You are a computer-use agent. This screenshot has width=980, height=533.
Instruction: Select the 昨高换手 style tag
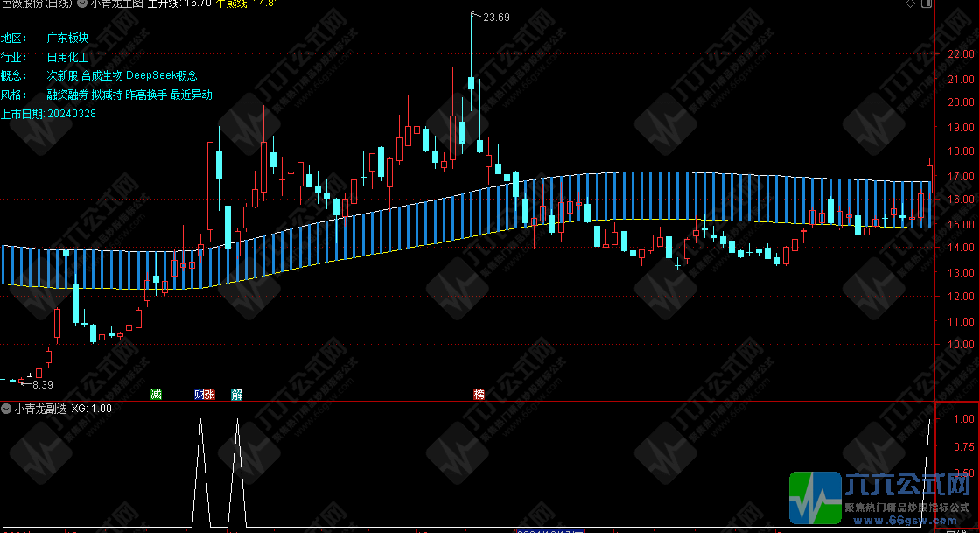point(146,95)
